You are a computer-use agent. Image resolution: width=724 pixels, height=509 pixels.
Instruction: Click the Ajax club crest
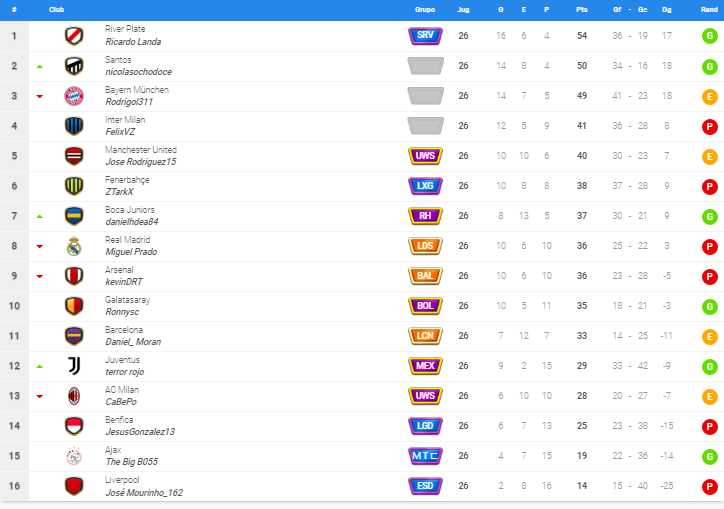pyautogui.click(x=74, y=456)
